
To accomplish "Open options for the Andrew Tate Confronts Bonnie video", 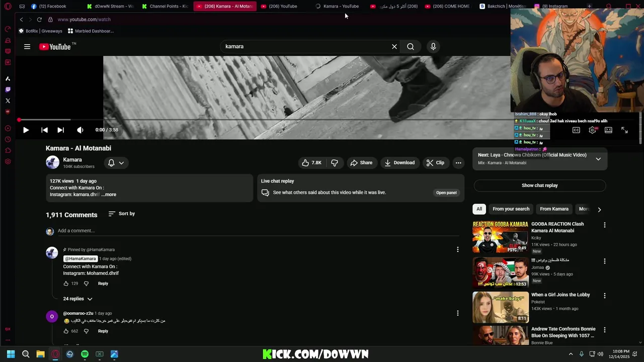I will 605,330.
